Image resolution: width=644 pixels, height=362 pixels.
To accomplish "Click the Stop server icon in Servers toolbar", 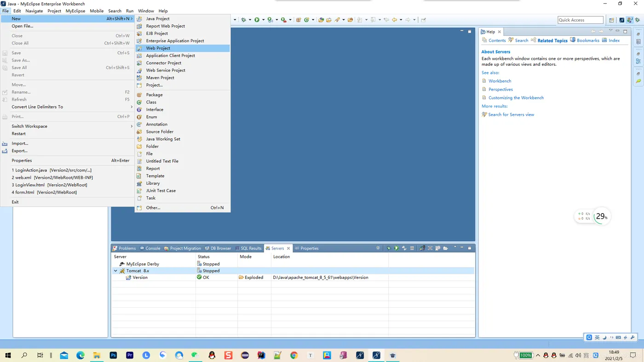I will pyautogui.click(x=412, y=248).
